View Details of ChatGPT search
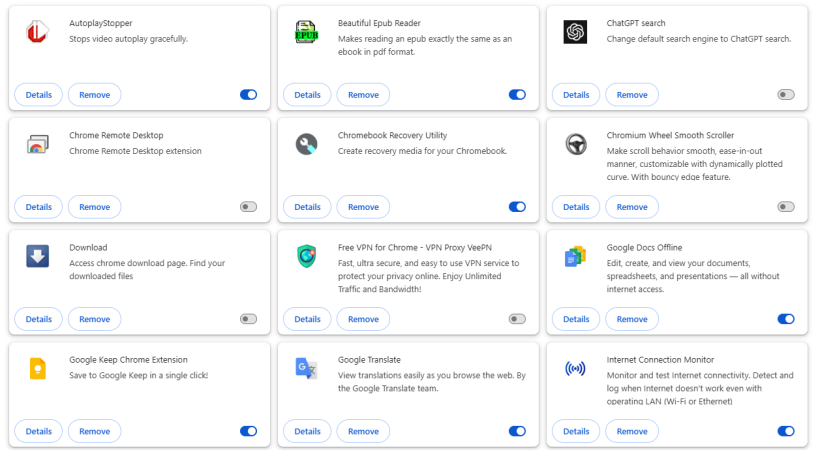 [576, 95]
